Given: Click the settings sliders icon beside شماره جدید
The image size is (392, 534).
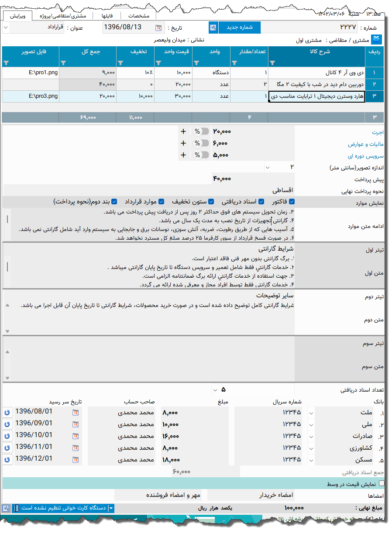Looking at the screenshot, I should (x=213, y=27).
